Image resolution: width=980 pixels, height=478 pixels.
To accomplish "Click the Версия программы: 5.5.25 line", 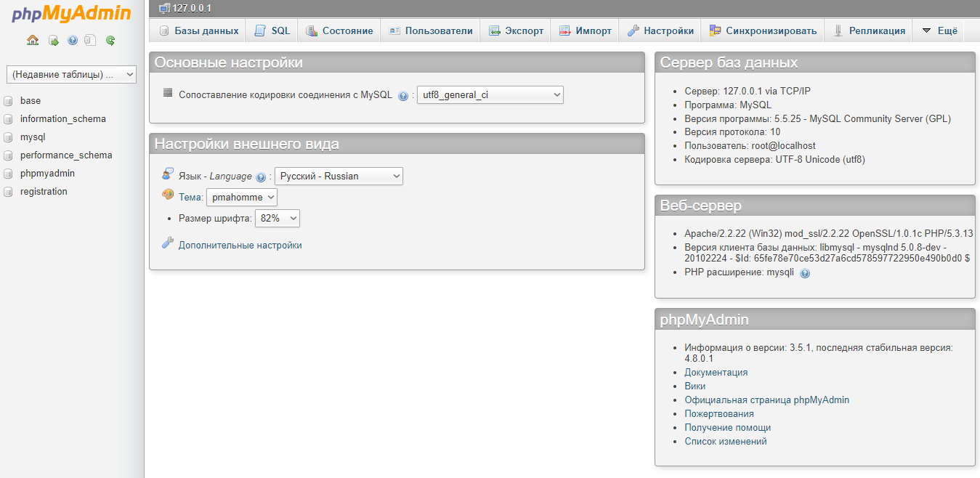I will pyautogui.click(x=817, y=119).
